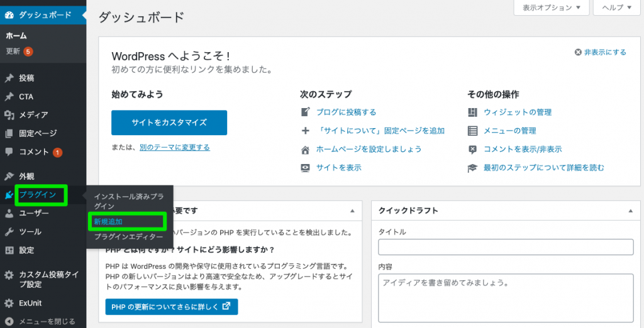Click the gear icon beside ExUnit
644x328 pixels.
coord(9,303)
